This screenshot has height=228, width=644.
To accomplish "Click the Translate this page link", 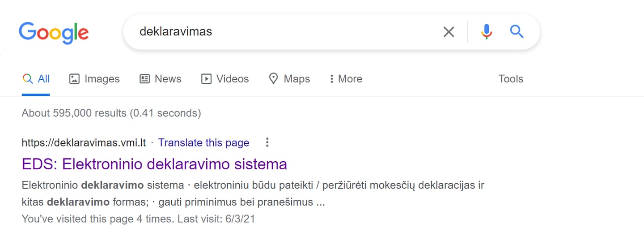I will tap(203, 142).
